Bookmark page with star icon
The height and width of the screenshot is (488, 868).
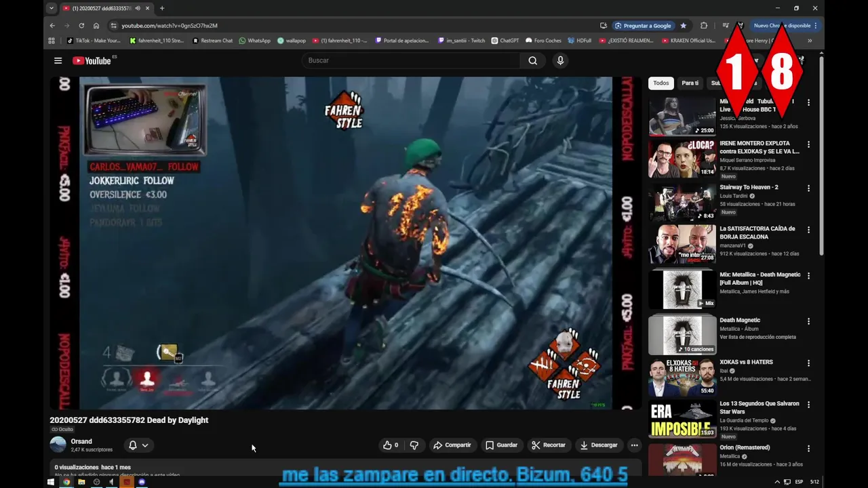684,26
